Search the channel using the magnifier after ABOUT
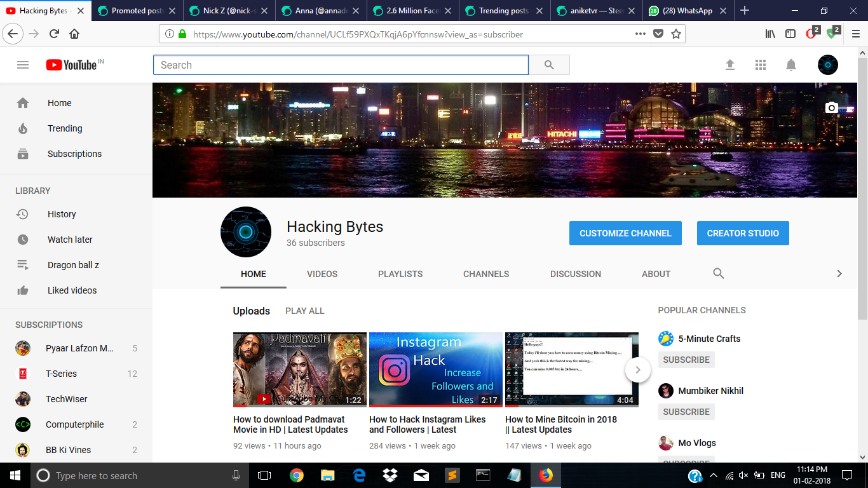This screenshot has height=488, width=868. 719,273
